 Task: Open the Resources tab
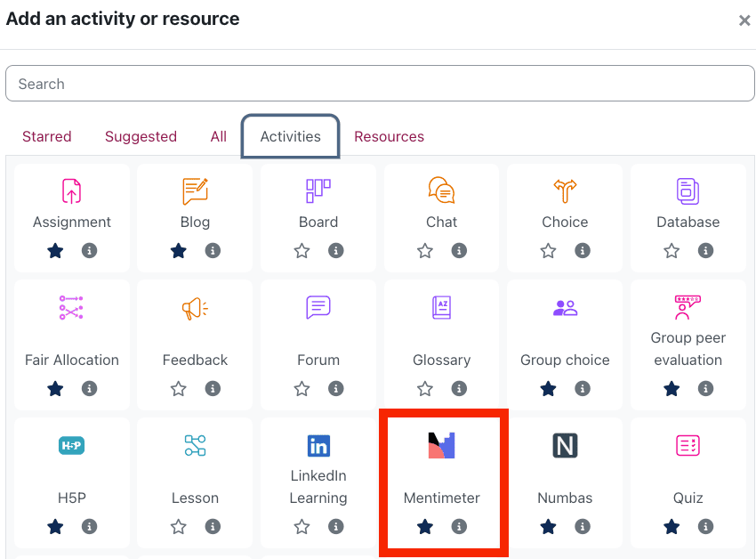(x=389, y=136)
